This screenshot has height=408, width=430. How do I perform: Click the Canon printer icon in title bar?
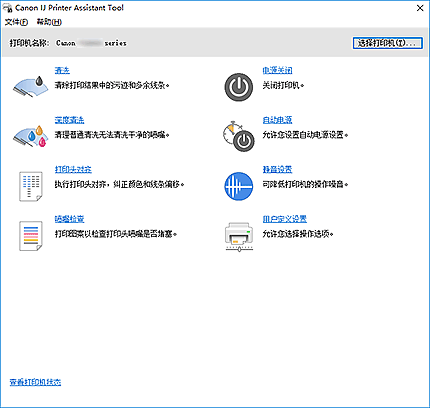point(8,8)
